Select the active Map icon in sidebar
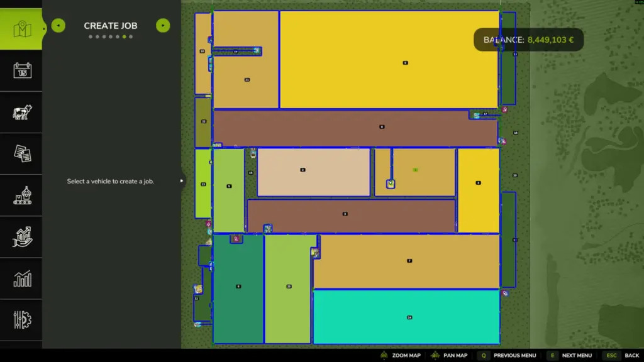This screenshot has width=644, height=362. pos(22,29)
